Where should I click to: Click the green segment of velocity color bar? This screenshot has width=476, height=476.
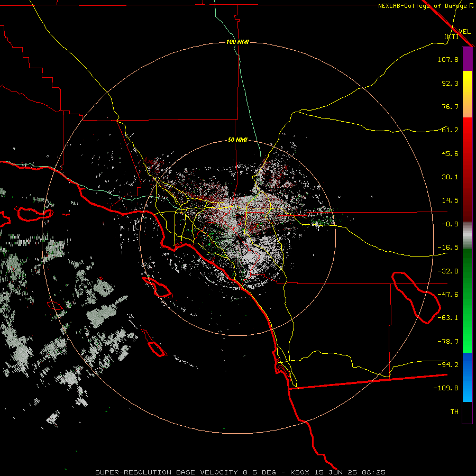point(467,300)
